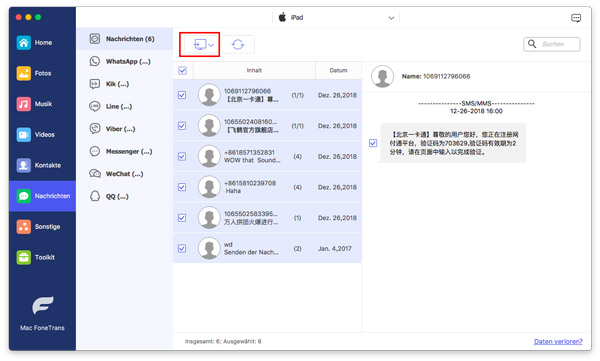Open the Home section icon
Viewport: 600px width, 361px height.
pos(24,42)
